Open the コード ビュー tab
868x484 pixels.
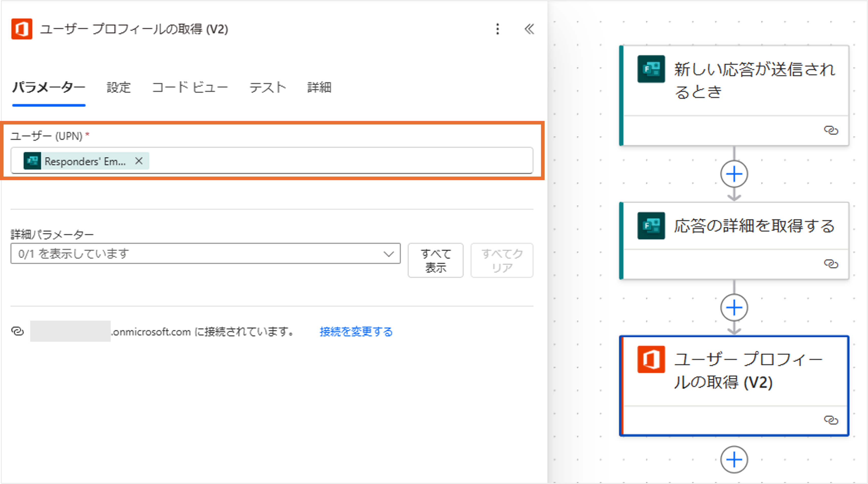point(190,88)
